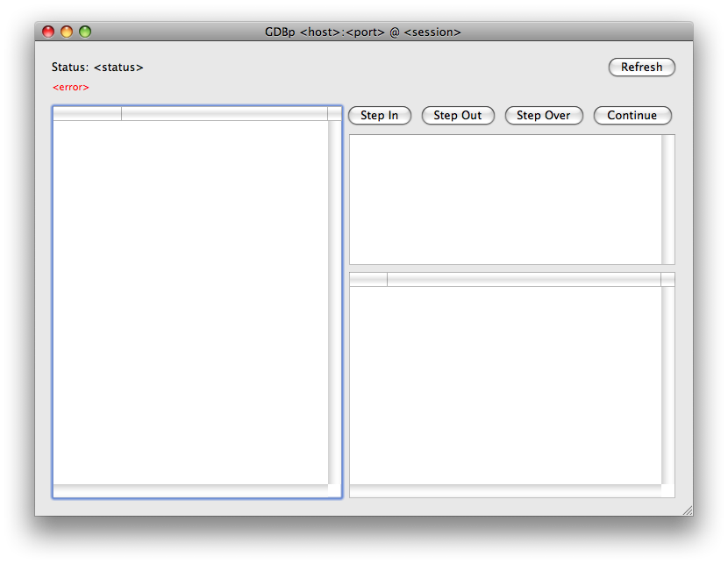Viewport: 728px width, 564px height.
Task: Click the wide second column header in the left table
Action: 225,114
